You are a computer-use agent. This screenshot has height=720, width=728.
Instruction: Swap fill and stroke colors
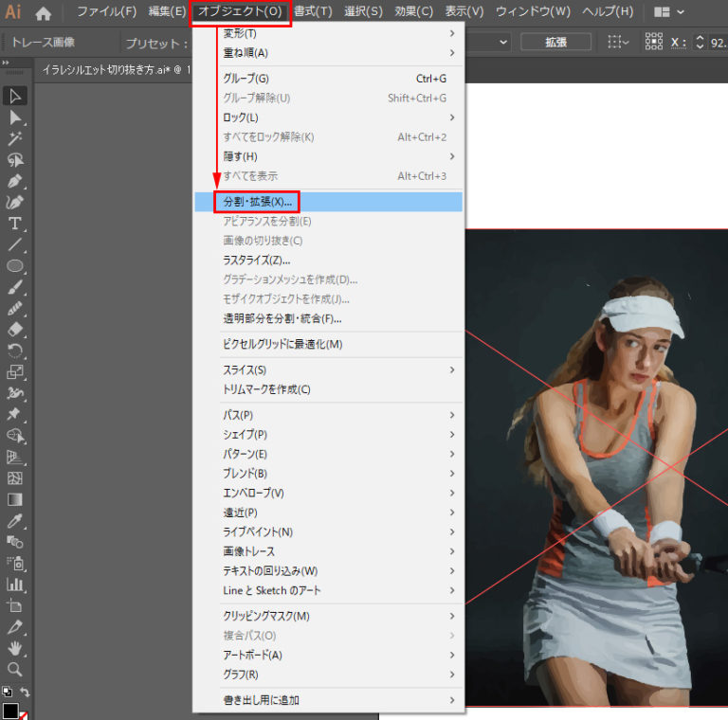tap(26, 693)
